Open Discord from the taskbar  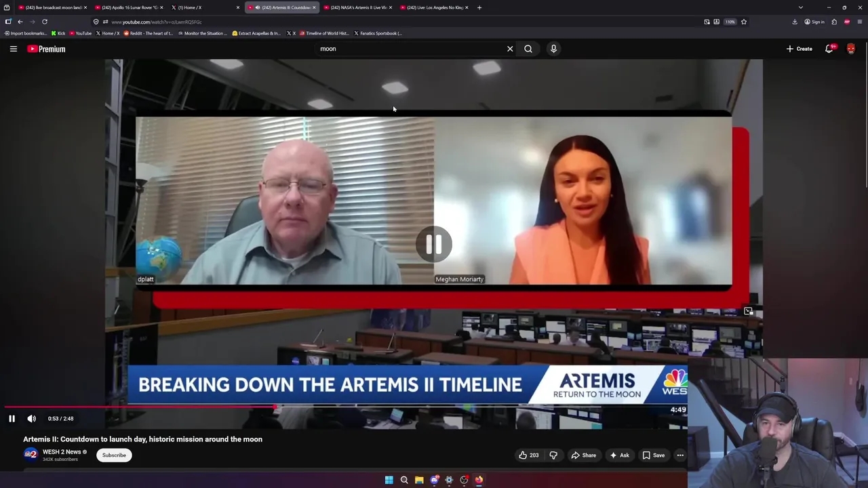tap(434, 480)
